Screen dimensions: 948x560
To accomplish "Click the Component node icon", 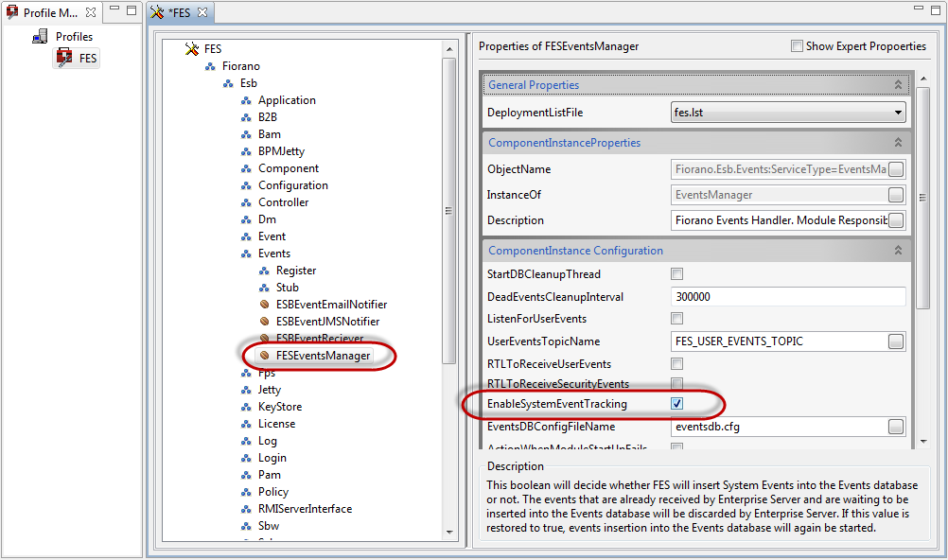I will tap(246, 168).
